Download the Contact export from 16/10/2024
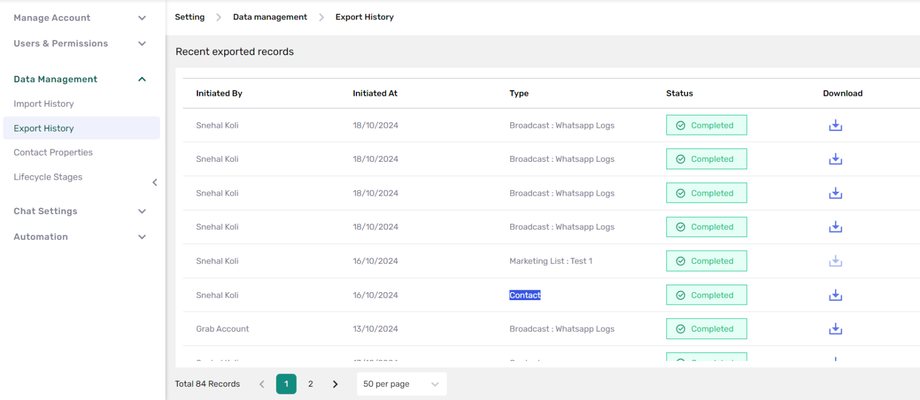Screen dimensions: 920x400 [835, 295]
